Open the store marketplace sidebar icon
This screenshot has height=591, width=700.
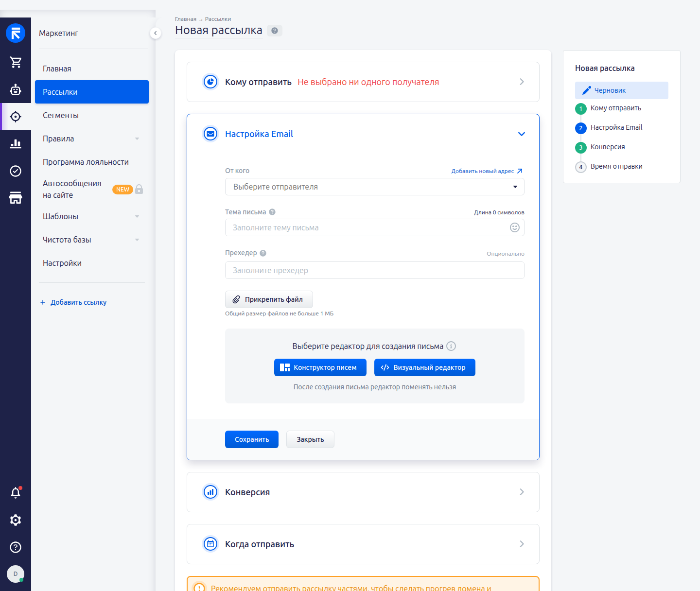point(16,198)
